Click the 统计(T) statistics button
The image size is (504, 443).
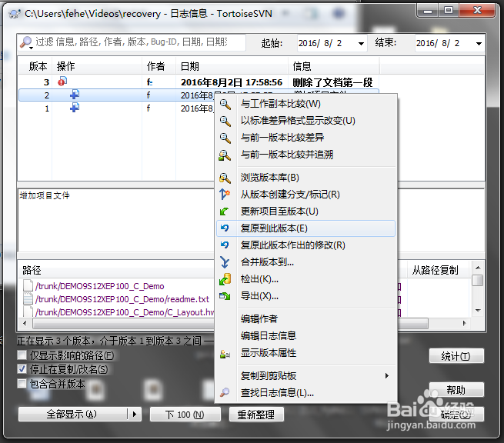click(456, 356)
